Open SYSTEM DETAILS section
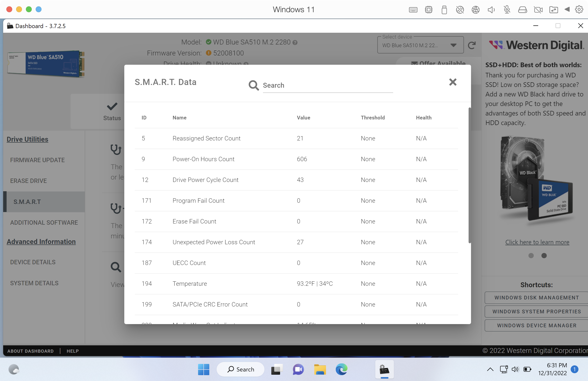The width and height of the screenshot is (588, 381). pyautogui.click(x=34, y=283)
